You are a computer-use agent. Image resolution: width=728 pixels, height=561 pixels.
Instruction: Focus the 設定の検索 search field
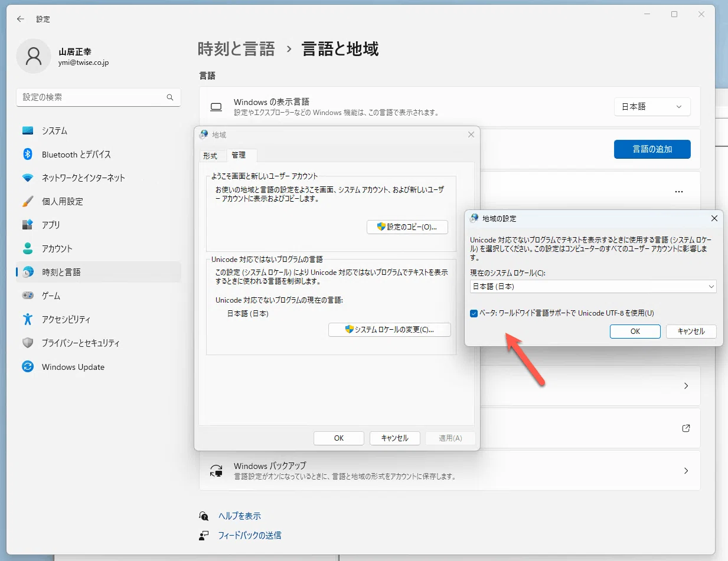coord(99,97)
